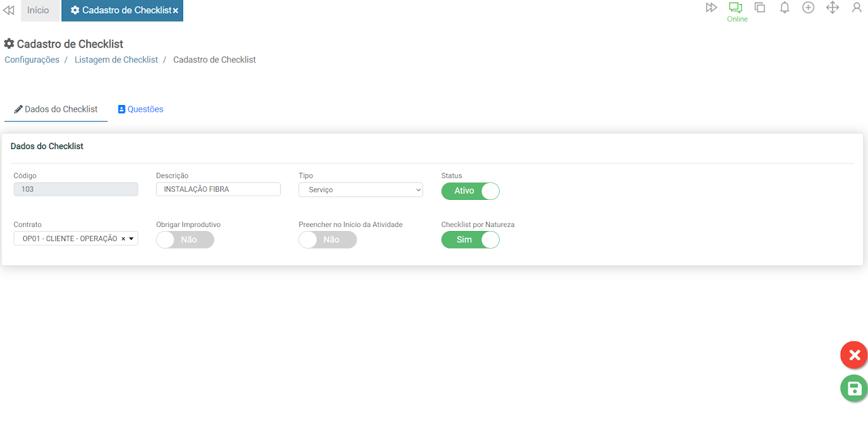Switch to the Questões tab
Image resolution: width=868 pixels, height=437 pixels.
(x=140, y=109)
